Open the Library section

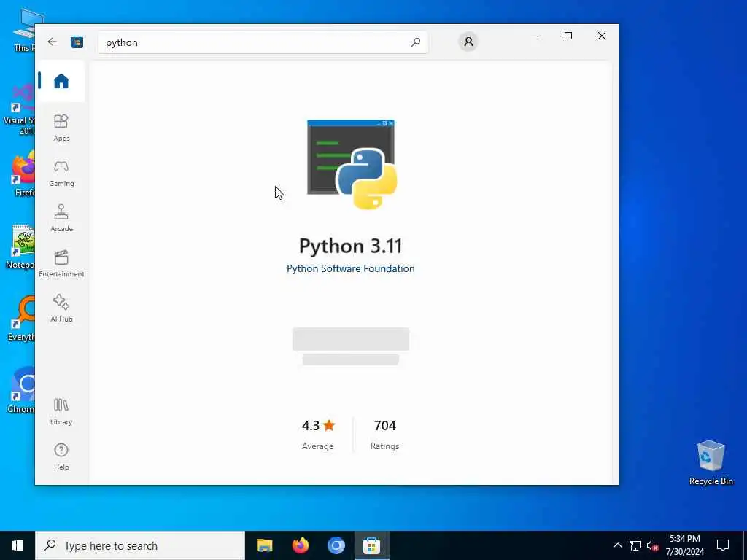[61, 411]
